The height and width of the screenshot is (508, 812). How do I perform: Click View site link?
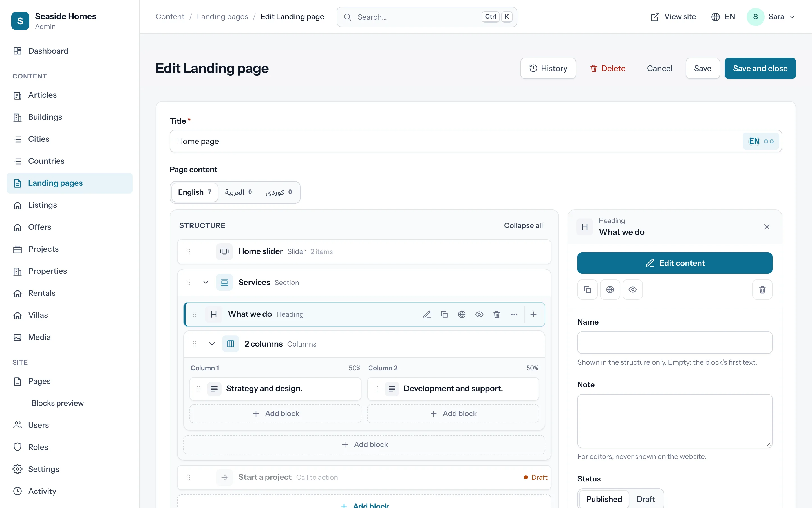[673, 17]
